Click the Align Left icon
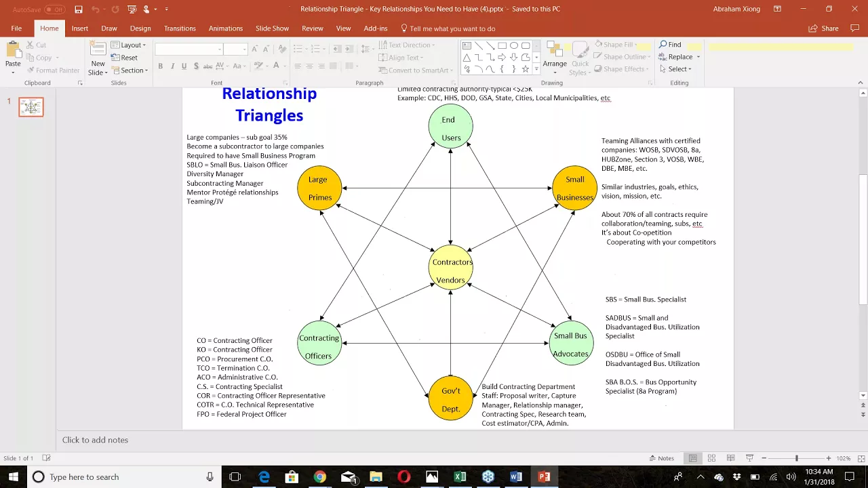This screenshot has height=488, width=868. 298,66
